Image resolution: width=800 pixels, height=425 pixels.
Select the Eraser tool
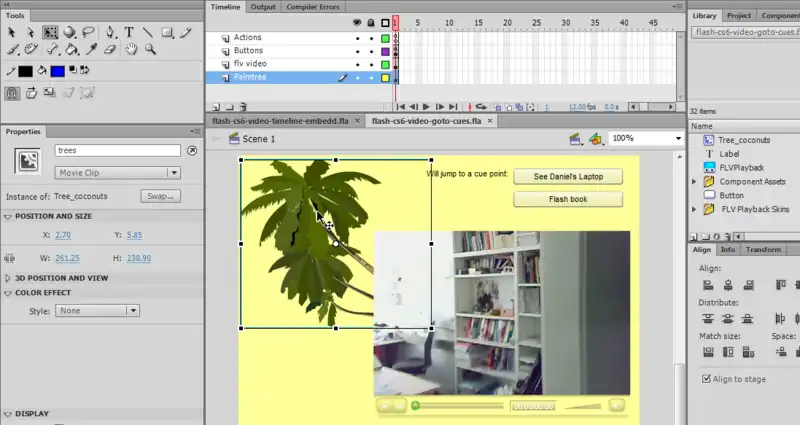tap(111, 48)
